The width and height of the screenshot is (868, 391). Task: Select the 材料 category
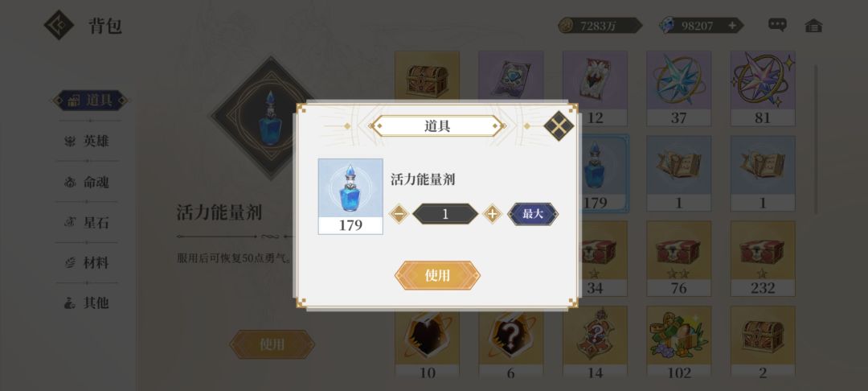click(x=88, y=263)
